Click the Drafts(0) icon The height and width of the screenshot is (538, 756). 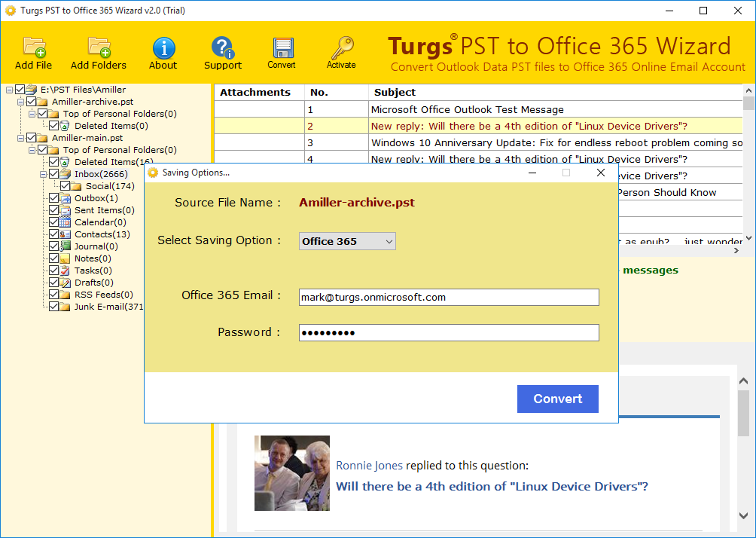pyautogui.click(x=65, y=283)
